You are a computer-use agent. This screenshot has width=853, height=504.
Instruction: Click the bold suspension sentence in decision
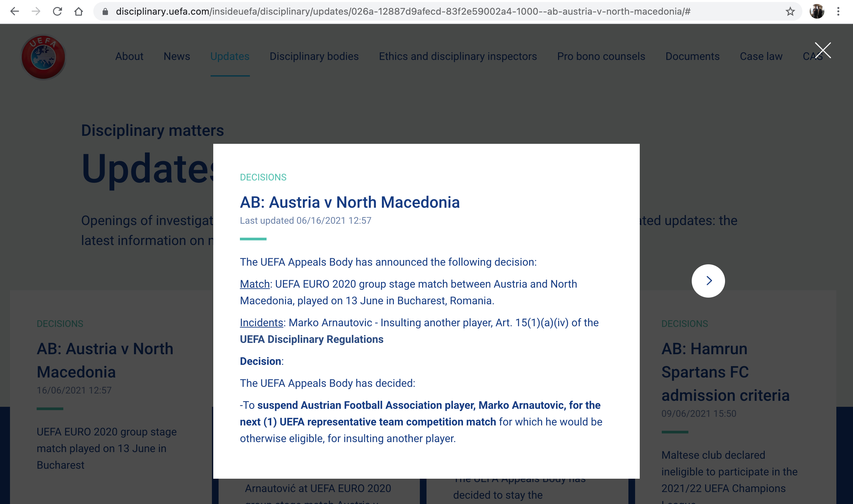420,413
